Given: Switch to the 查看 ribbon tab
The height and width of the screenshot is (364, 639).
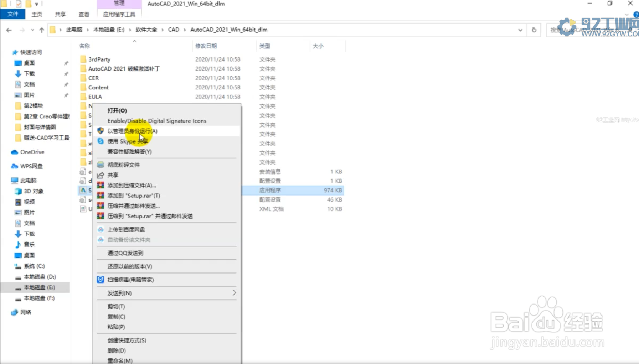Looking at the screenshot, I should [x=84, y=14].
